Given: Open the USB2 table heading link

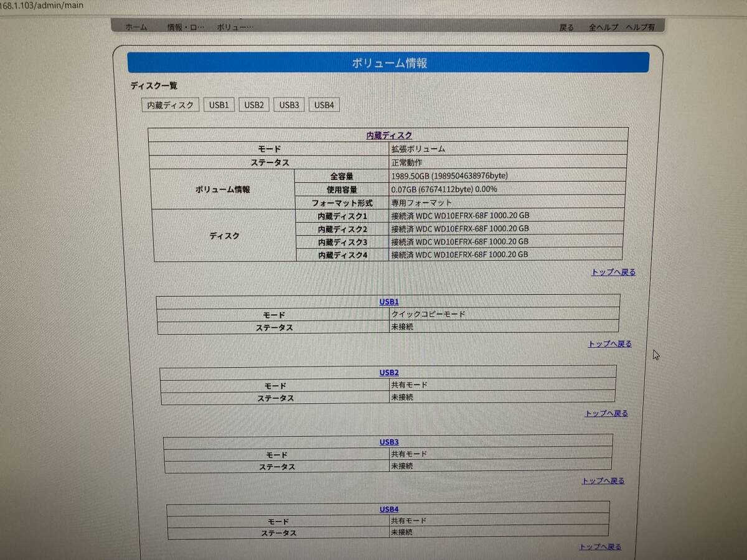Looking at the screenshot, I should pos(389,373).
